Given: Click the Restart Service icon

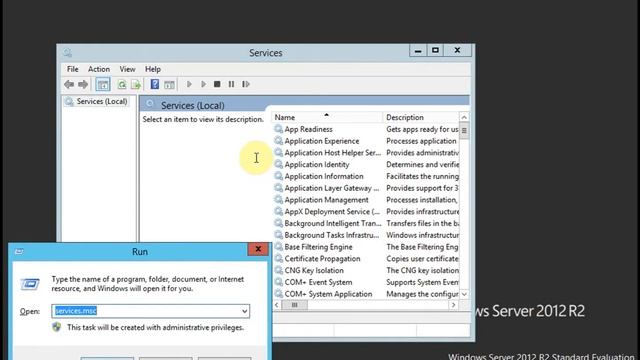Looking at the screenshot, I should [246, 84].
